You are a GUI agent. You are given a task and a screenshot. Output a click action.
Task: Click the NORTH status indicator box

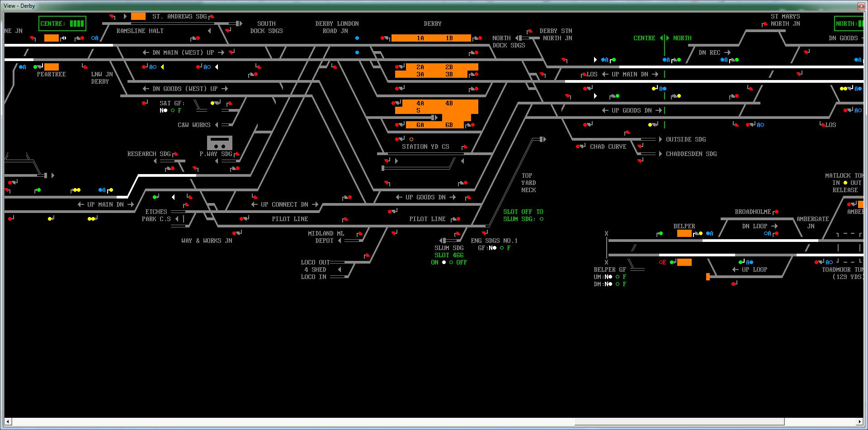coord(849,24)
